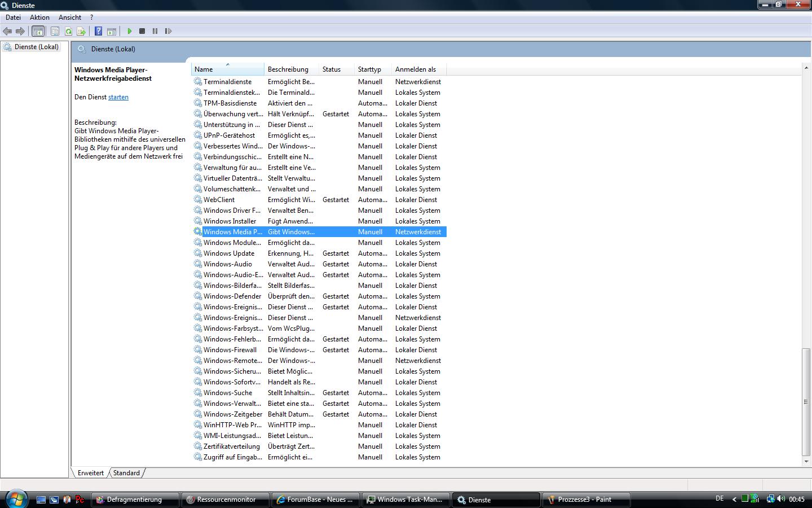
Task: Sort by the Beschreibung column header
Action: pos(292,69)
